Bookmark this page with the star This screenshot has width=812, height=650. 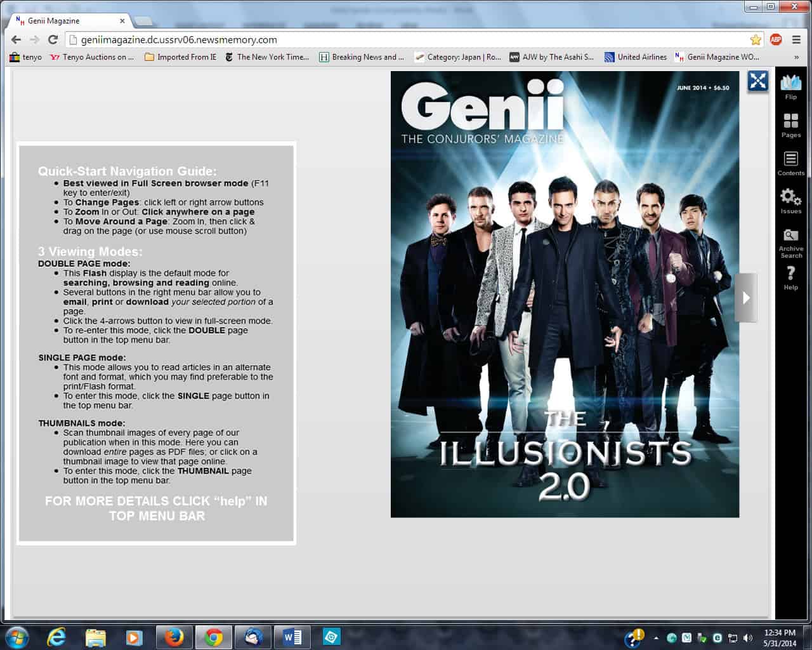(x=756, y=39)
